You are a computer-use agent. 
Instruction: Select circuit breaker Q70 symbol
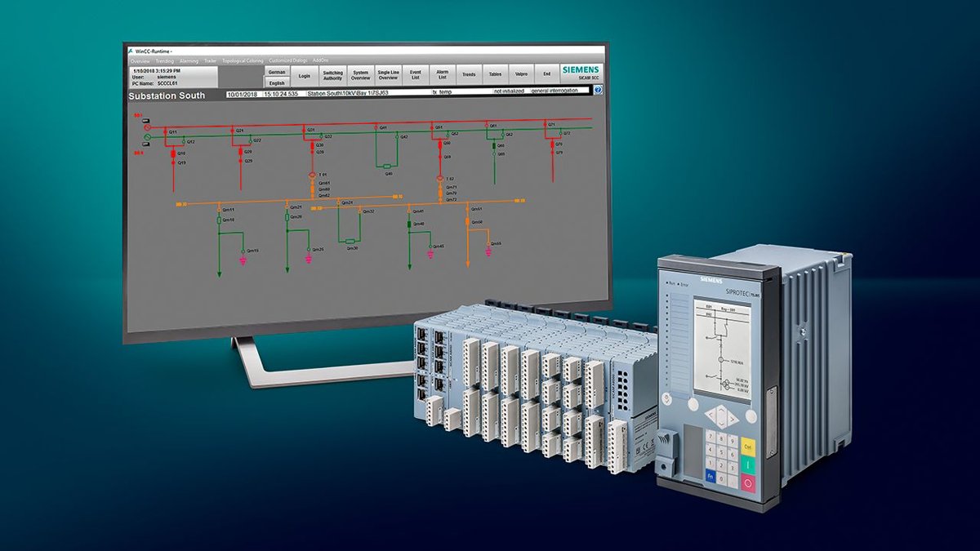pos(552,144)
